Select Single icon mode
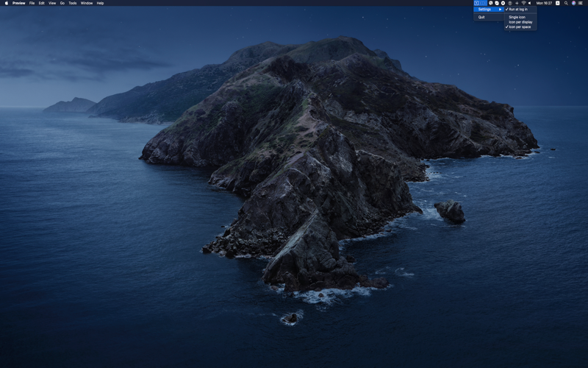Viewport: 588px width, 368px height. (520, 17)
